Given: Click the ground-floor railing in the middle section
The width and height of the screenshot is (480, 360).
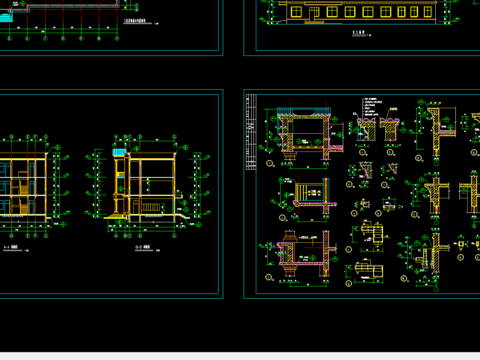Looking at the screenshot, I should point(151,207).
